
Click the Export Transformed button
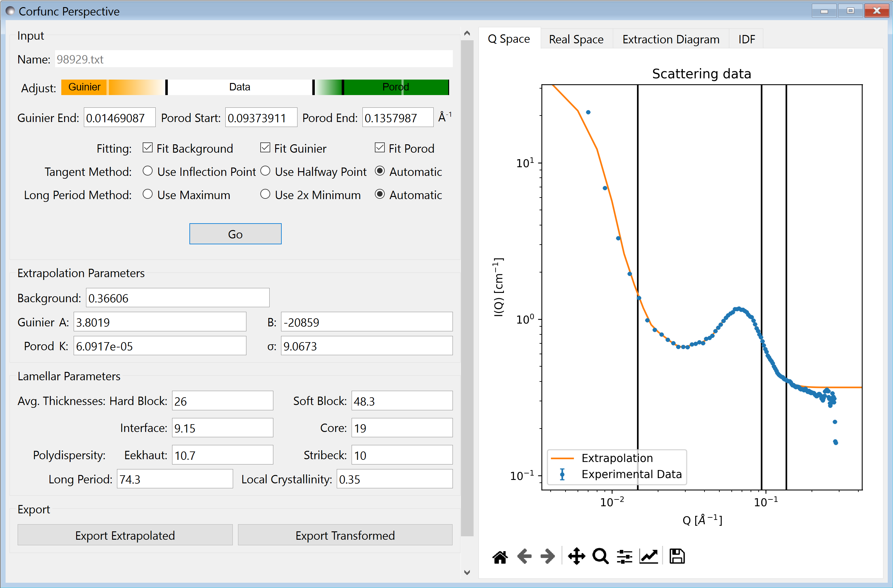(x=345, y=535)
